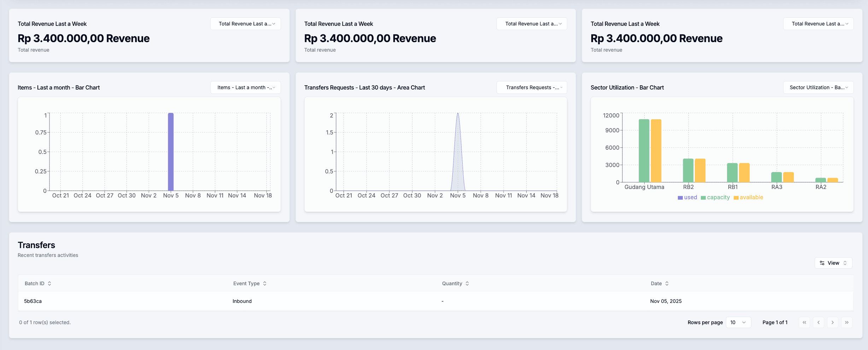Viewport: 868px width, 350px height.
Task: Open the Sector Utilization chart selector
Action: click(x=818, y=87)
